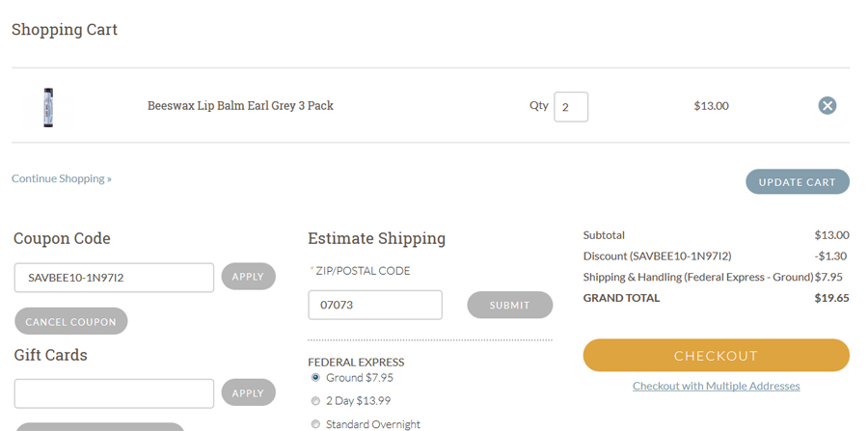The width and height of the screenshot is (868, 431).
Task: Focus the gift card input field
Action: coord(114,393)
